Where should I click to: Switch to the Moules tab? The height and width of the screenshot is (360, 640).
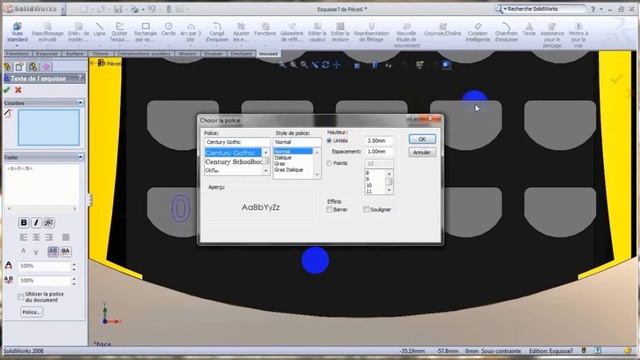[187, 53]
